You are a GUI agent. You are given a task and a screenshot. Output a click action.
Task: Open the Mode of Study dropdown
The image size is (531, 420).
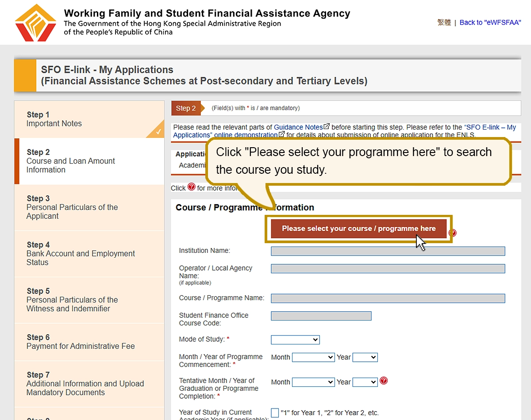(295, 340)
